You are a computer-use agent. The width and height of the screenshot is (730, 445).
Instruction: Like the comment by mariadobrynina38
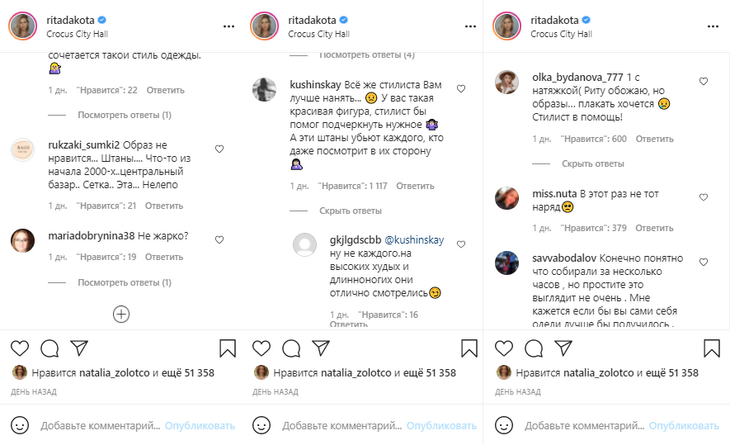[219, 240]
